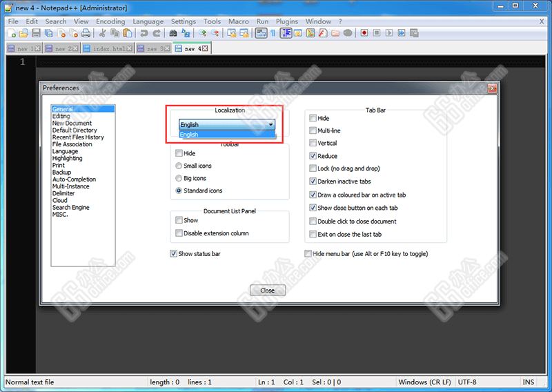Select Auto-Completion in preferences list
This screenshot has height=392, width=552.
[74, 179]
